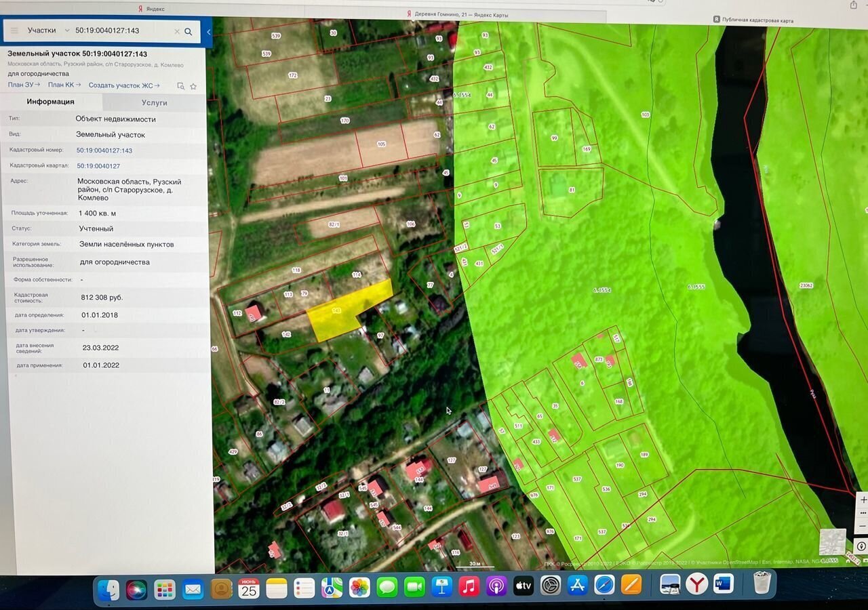Screen dimensions: 868x610
Task: Open Launchpad in the Dock
Action: 165,589
